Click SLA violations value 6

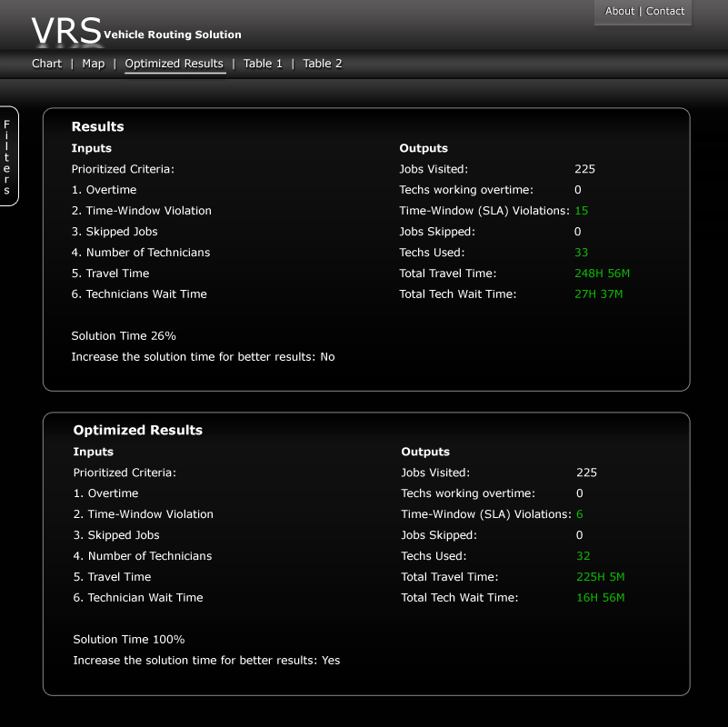580,514
